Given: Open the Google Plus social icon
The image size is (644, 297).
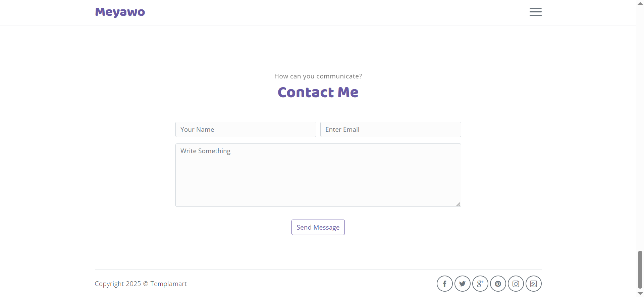Looking at the screenshot, I should [x=480, y=284].
